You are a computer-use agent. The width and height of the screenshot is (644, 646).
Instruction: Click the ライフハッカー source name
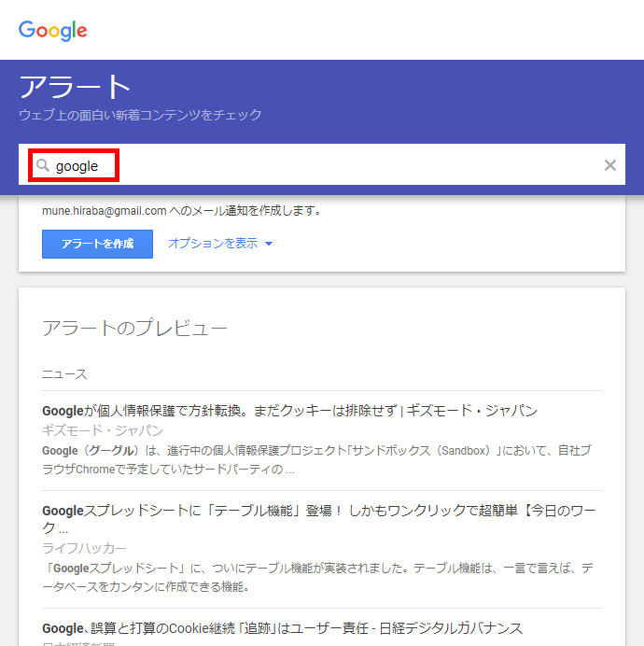(x=85, y=548)
